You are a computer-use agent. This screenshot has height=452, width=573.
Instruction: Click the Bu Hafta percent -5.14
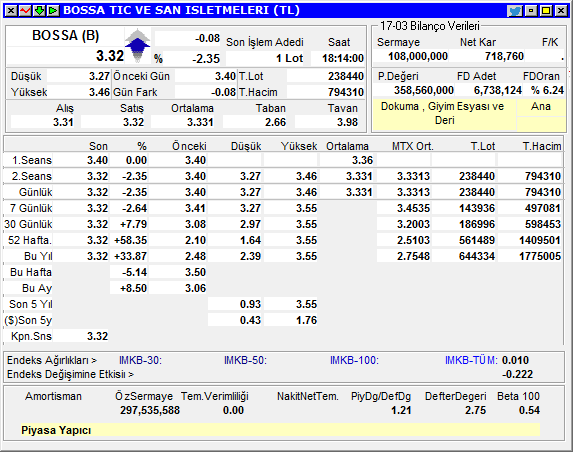point(134,272)
